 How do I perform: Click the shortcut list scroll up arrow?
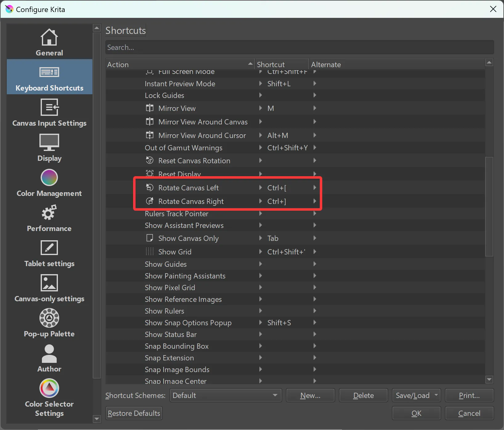click(489, 63)
